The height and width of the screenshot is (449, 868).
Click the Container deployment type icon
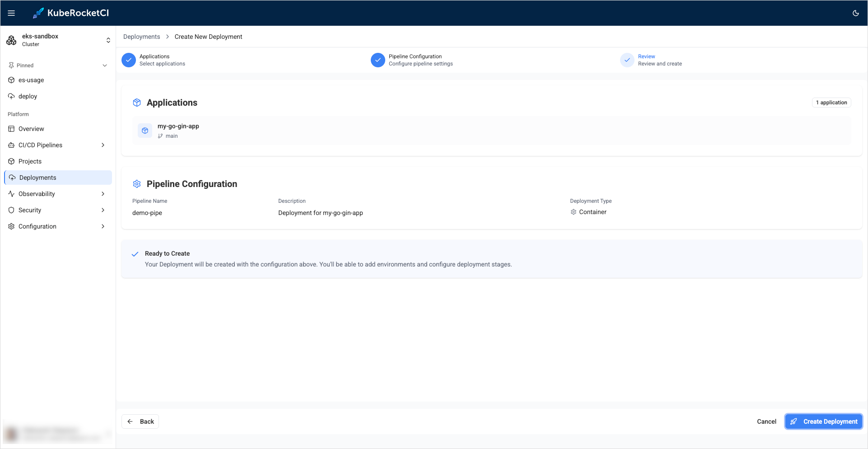pos(573,212)
